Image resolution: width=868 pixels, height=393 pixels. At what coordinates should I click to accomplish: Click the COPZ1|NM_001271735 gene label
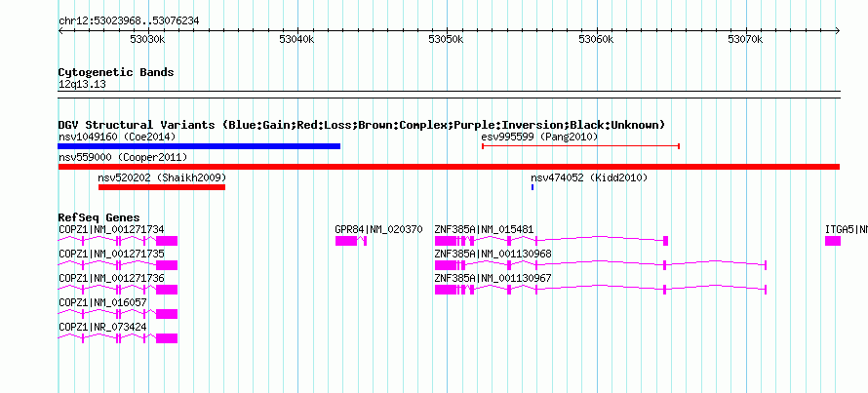[x=111, y=255]
